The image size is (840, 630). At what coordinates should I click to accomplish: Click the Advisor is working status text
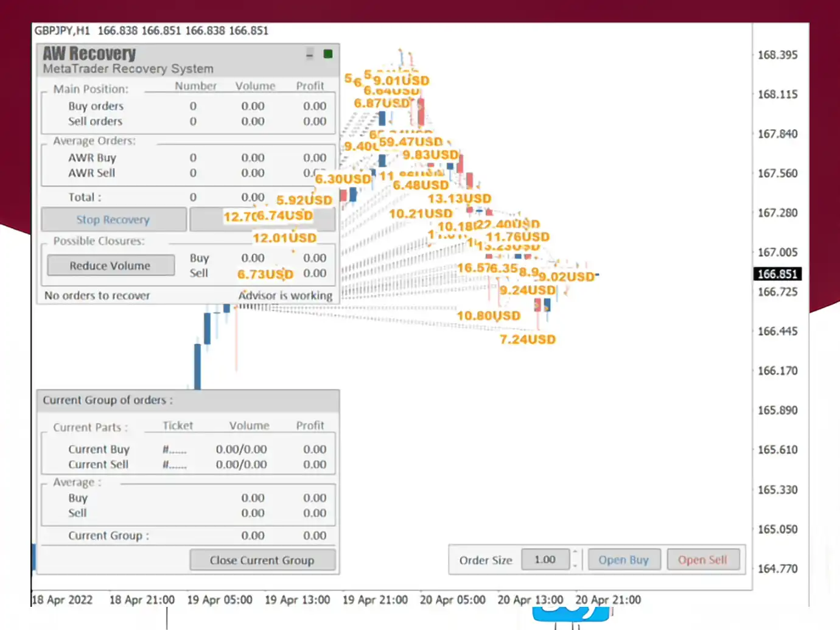pos(285,295)
